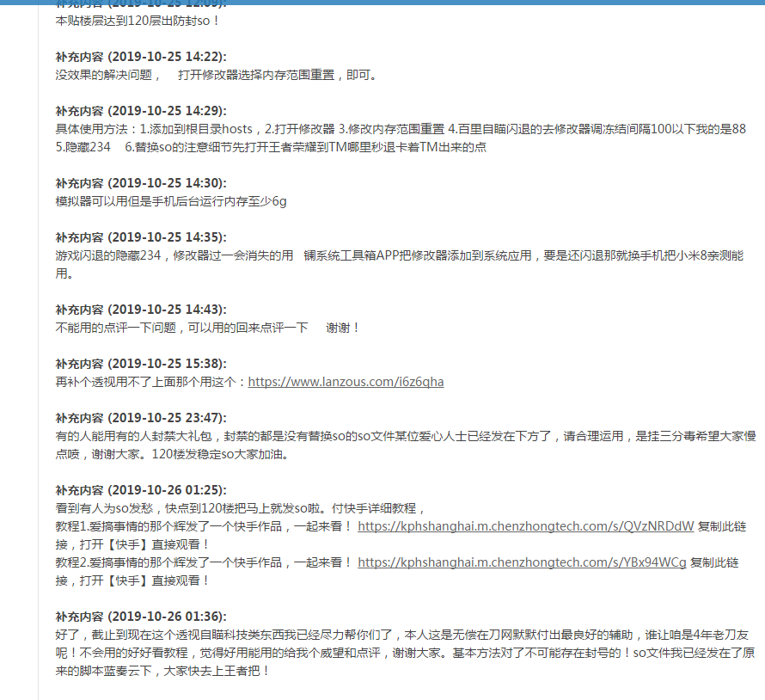765x700 pixels.
Task: Click the text 没效果的解决问题
Action: point(104,75)
